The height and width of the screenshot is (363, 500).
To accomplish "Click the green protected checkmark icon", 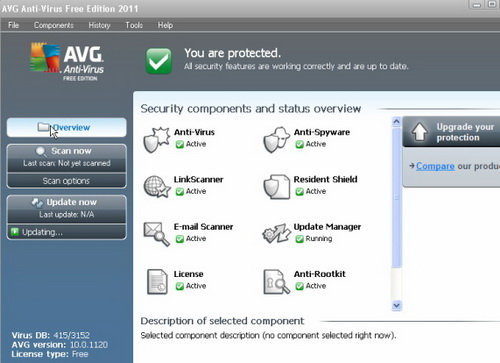I will click(x=159, y=61).
